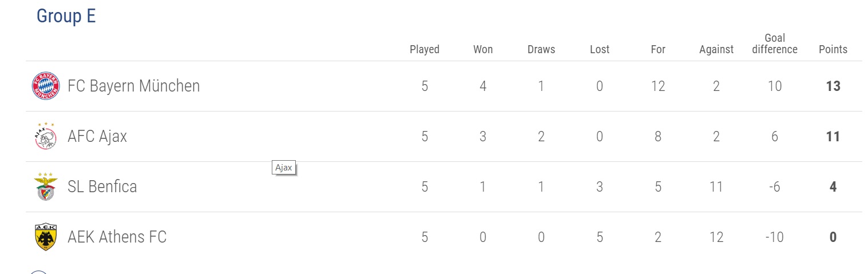
Task: Open the FC Bayern München team link
Action: tap(134, 86)
